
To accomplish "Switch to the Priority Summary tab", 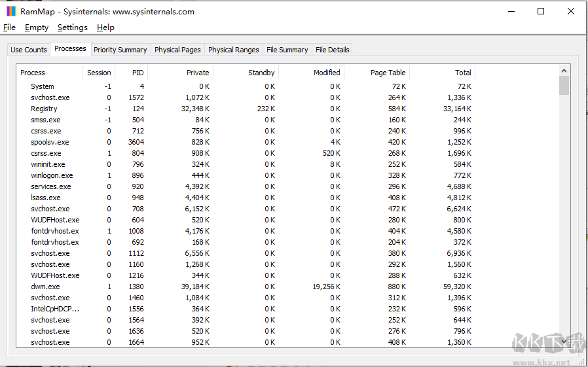I will 120,50.
